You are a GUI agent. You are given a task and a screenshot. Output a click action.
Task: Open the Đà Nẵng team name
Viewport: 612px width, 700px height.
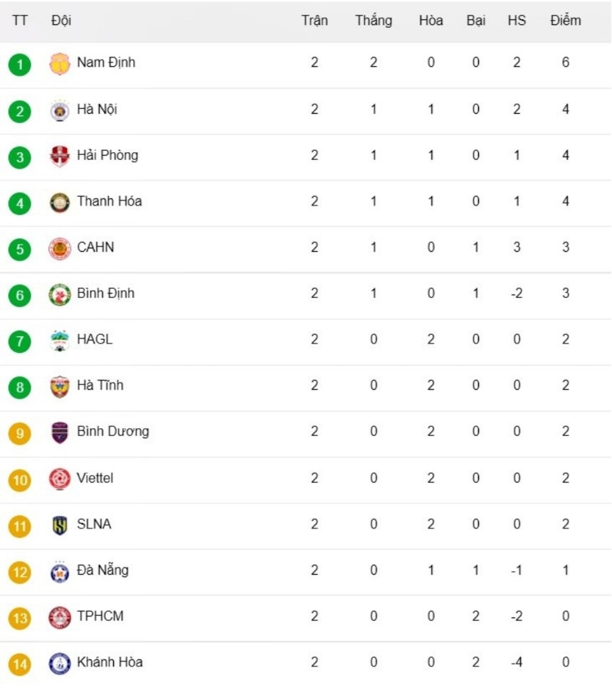tap(102, 570)
